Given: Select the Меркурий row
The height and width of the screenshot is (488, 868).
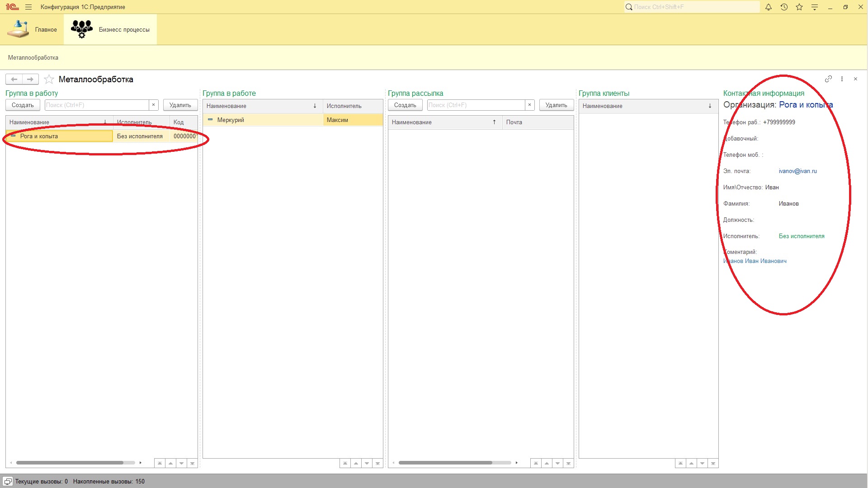Looking at the screenshot, I should 231,120.
